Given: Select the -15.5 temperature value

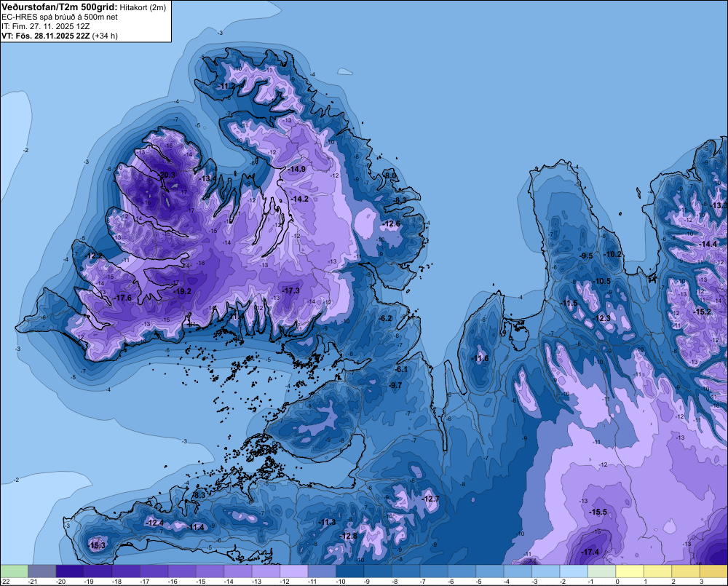Looking at the screenshot, I should point(598,512).
